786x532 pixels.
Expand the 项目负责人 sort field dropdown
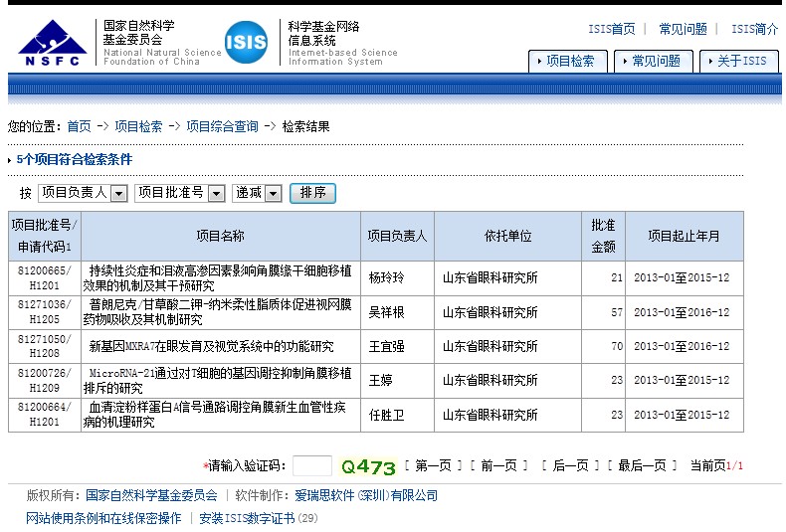point(118,193)
